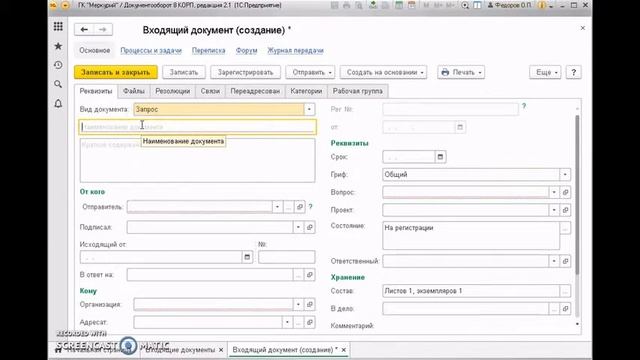640x360 pixels.
Task: Click calendar icon in title bar
Action: (x=412, y=5)
